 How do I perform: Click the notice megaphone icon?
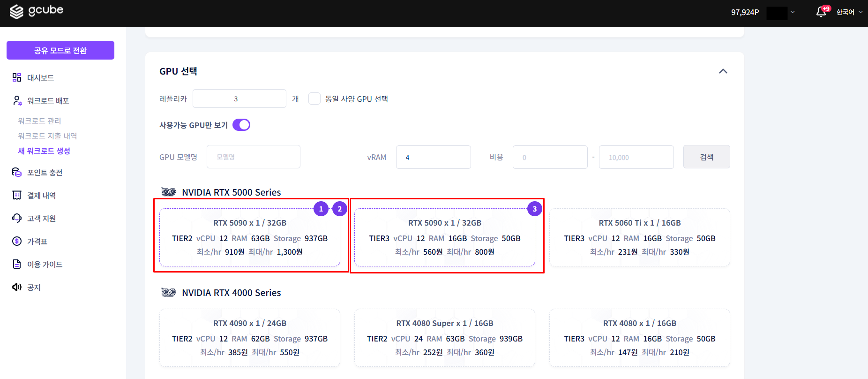[x=17, y=287]
